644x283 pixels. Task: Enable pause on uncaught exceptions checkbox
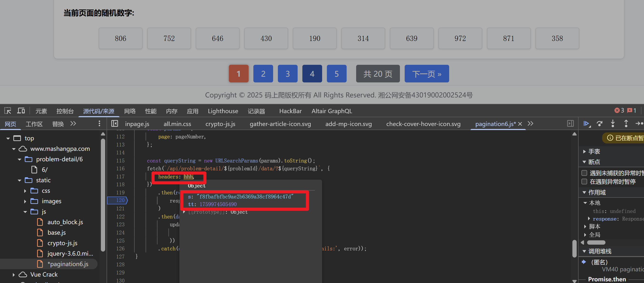[x=584, y=173]
